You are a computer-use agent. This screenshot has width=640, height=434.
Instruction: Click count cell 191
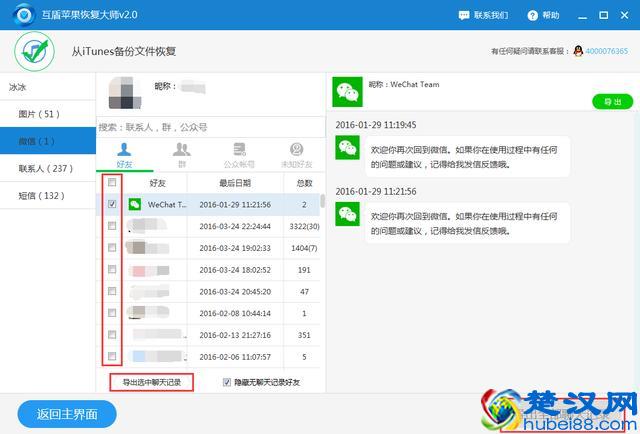tap(304, 270)
